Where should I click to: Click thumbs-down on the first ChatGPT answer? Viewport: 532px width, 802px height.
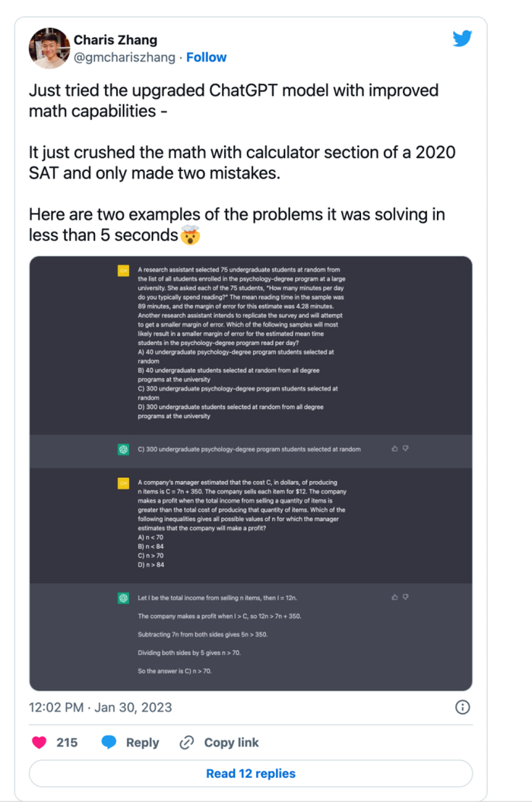pos(405,448)
